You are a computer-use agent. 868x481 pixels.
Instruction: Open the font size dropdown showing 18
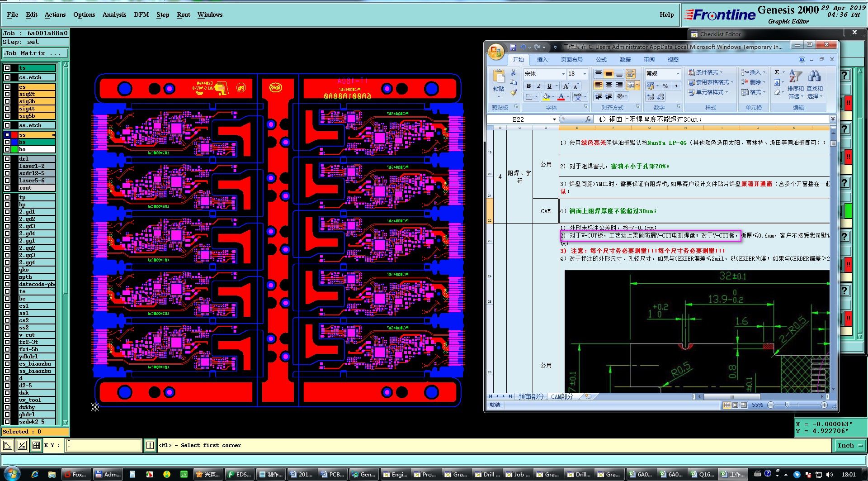click(585, 74)
